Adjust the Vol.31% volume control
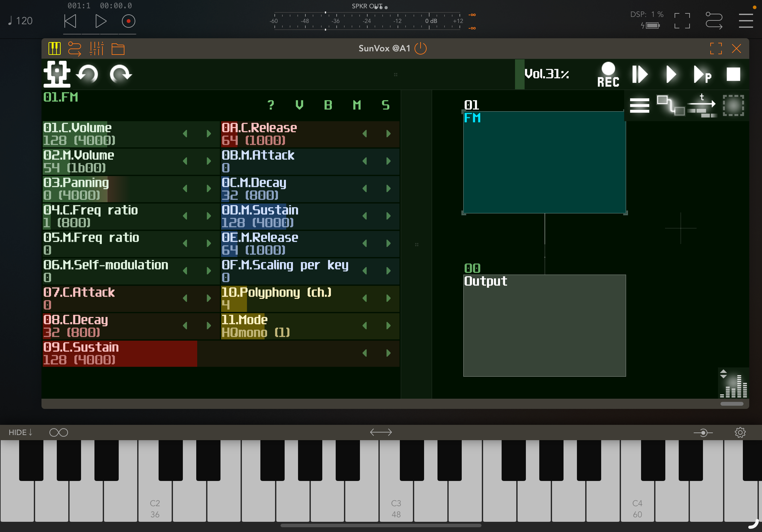Screen dimensions: 762x532 (x=547, y=74)
